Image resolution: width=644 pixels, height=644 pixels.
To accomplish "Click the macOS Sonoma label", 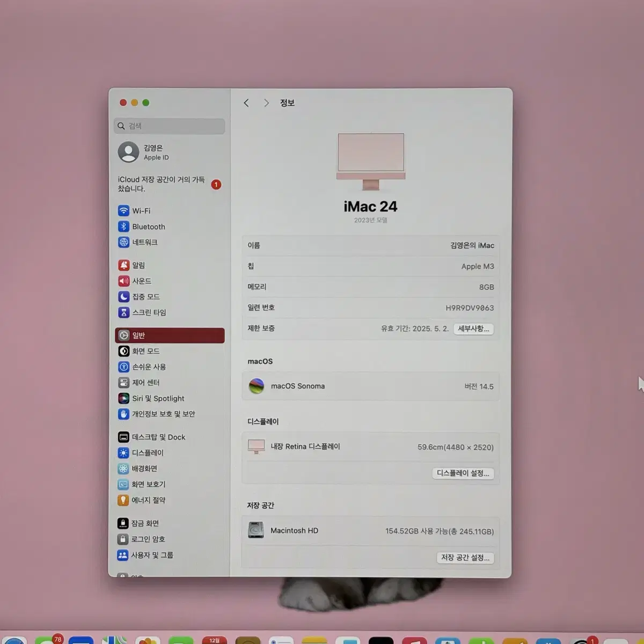I will (x=298, y=386).
